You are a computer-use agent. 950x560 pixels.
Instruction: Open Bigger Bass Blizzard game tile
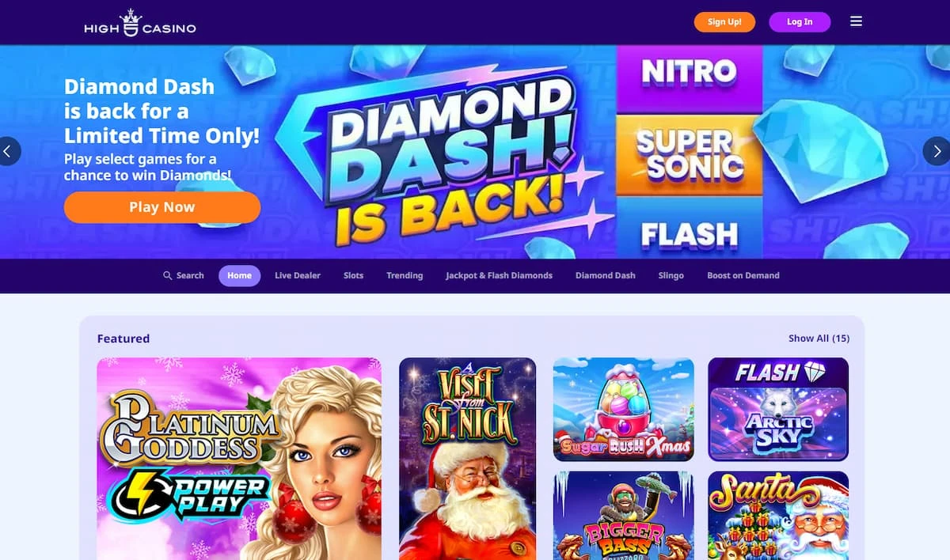[623, 516]
